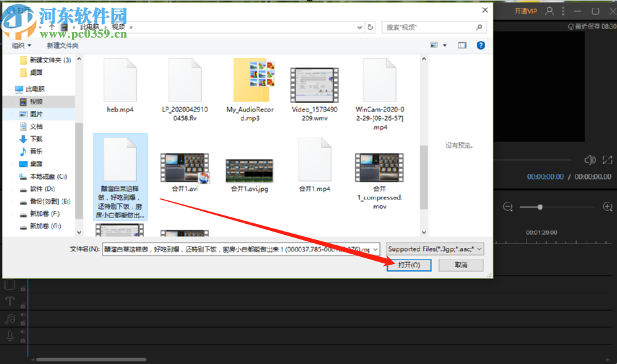Click the search magnifier icon
This screenshot has width=617, height=364.
(479, 27)
